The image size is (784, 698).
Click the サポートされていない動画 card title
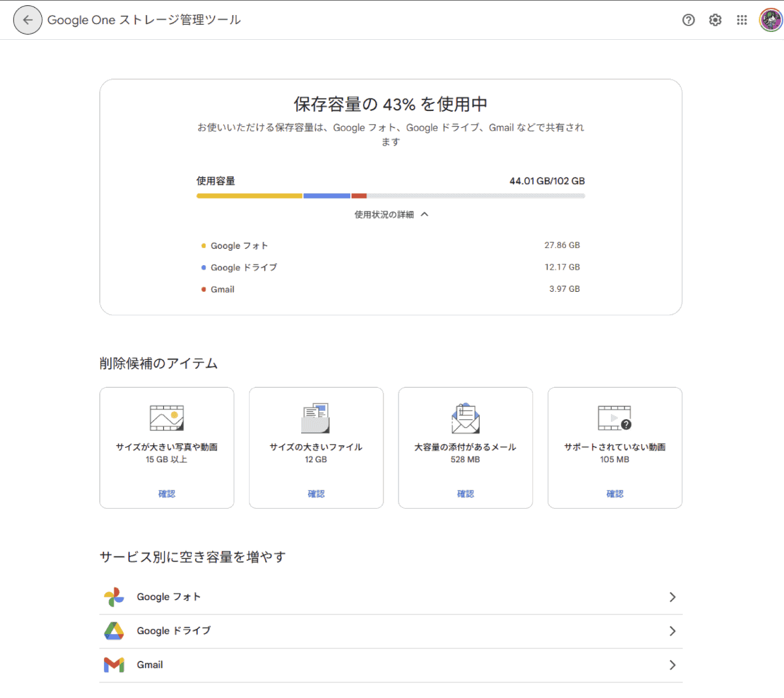[615, 447]
